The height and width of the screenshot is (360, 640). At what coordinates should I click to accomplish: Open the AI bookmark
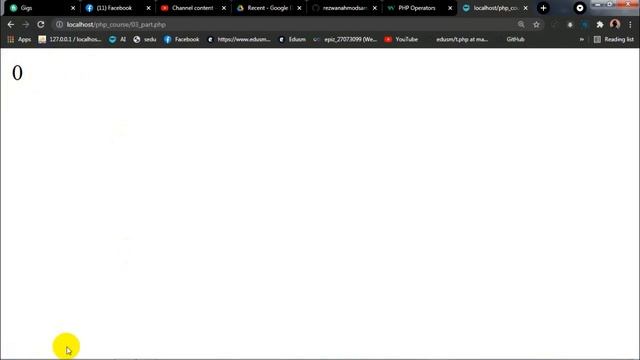118,40
